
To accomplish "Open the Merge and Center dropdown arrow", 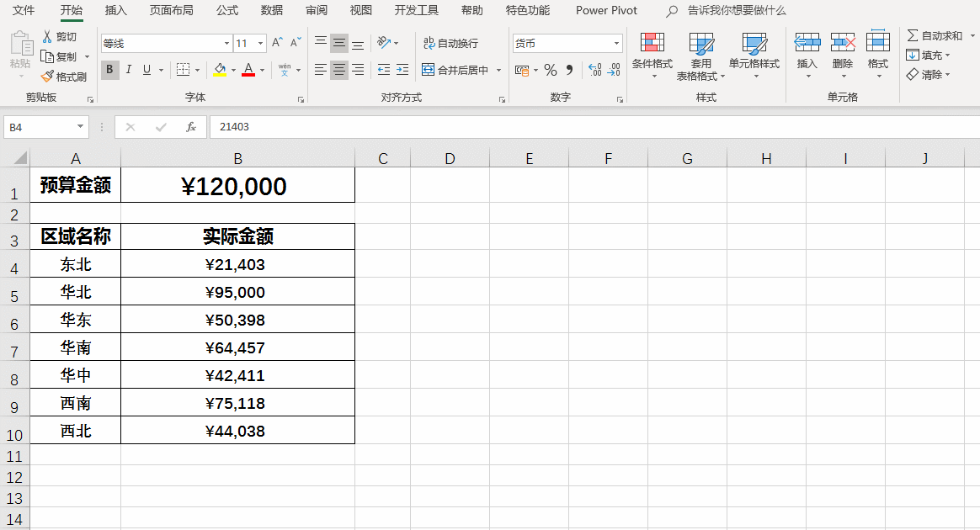I will tap(498, 70).
